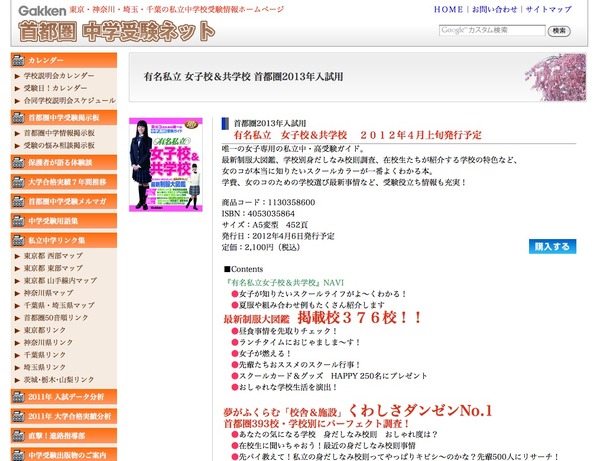Viewport: 600px width, 461px height.
Task: Click the arrow beside 神奈川県マップ
Action: pos(17,293)
